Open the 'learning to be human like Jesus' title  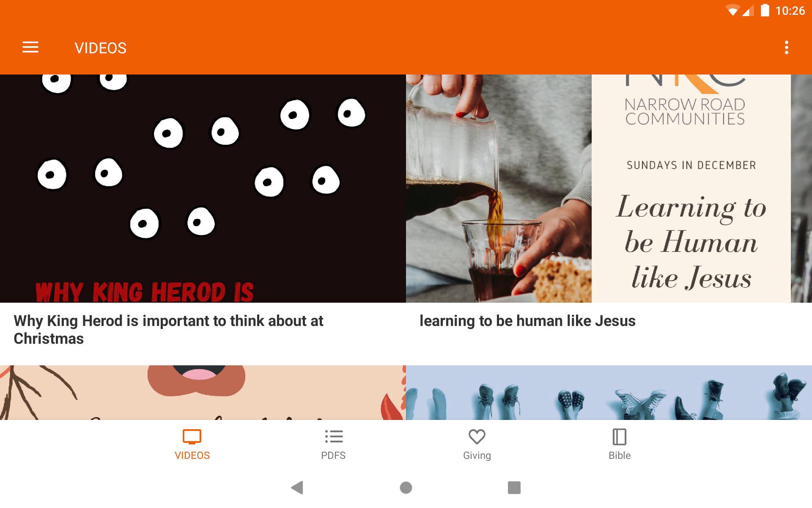coord(527,321)
